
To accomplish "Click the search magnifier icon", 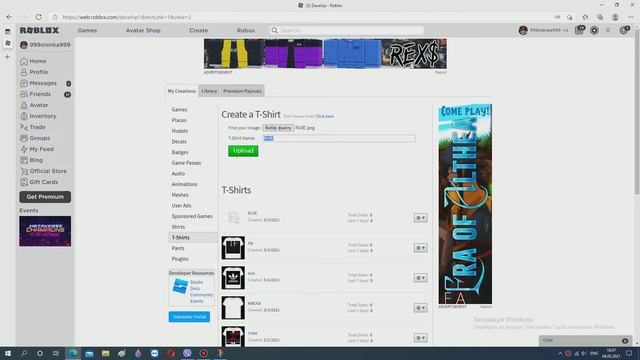I will pyautogui.click(x=275, y=31).
